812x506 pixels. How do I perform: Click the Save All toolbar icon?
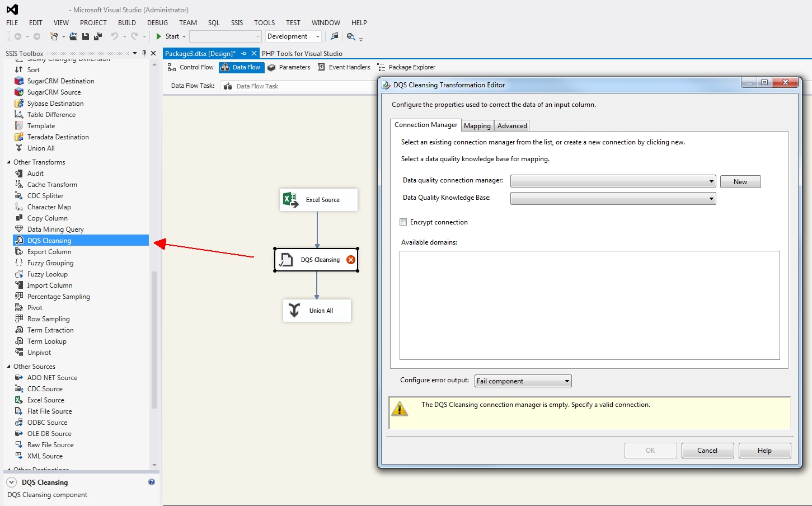coord(97,36)
